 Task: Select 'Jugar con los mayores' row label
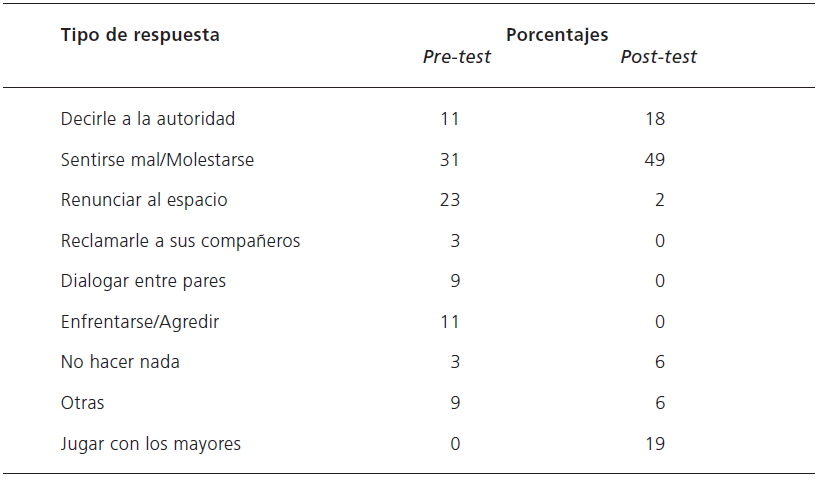click(x=151, y=443)
